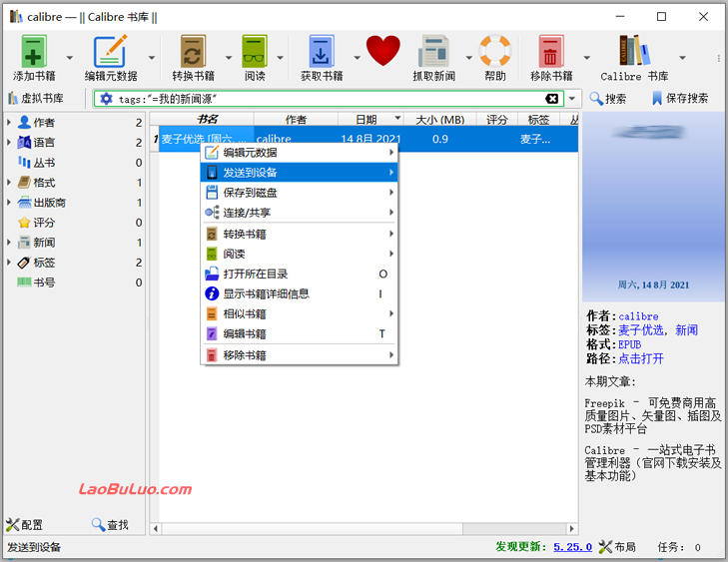The width and height of the screenshot is (728, 562).
Task: Expand the 新闻 tree category
Action: (9, 243)
